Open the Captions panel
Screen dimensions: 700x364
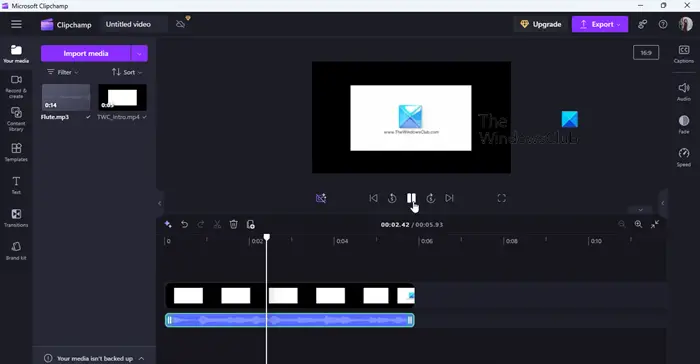click(x=683, y=54)
